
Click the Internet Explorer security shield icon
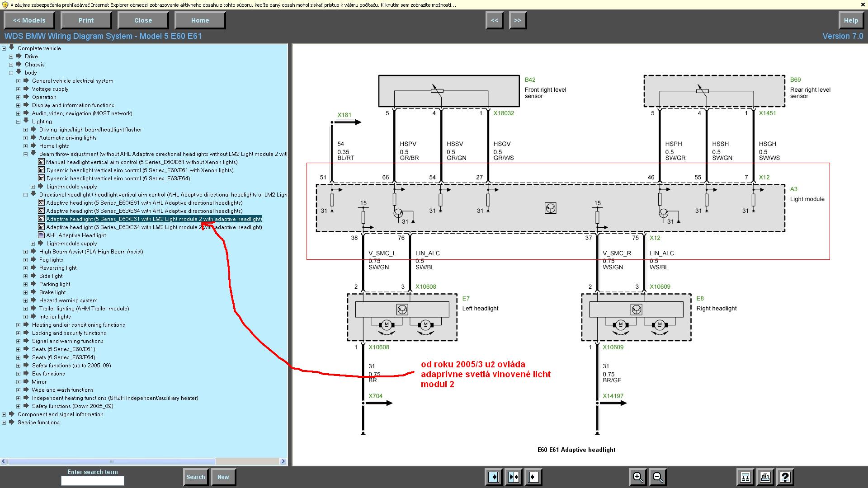5,5
